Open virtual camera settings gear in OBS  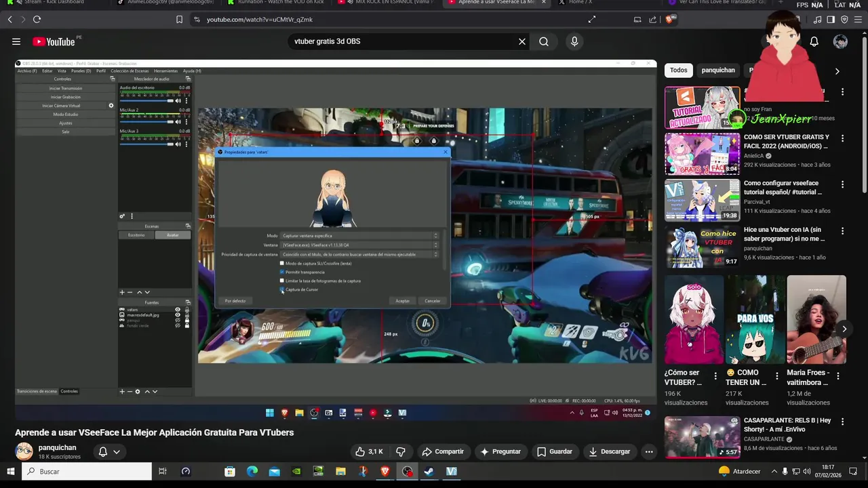tap(111, 106)
